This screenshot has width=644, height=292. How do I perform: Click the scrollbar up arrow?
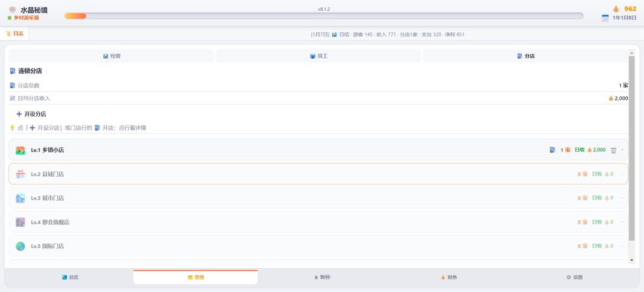[631, 52]
